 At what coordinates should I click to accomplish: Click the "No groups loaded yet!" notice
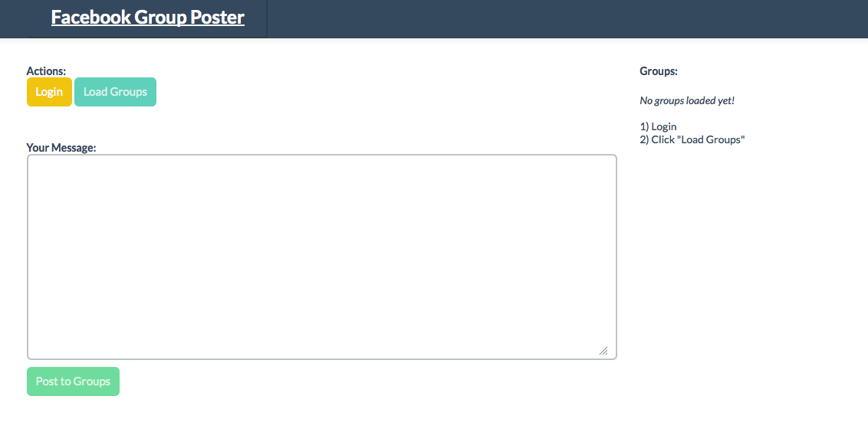(x=687, y=100)
